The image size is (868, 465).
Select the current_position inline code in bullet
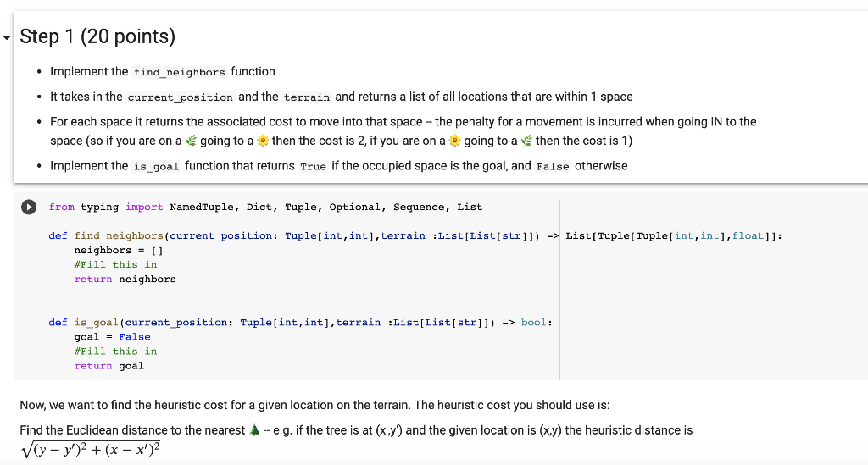pos(181,97)
